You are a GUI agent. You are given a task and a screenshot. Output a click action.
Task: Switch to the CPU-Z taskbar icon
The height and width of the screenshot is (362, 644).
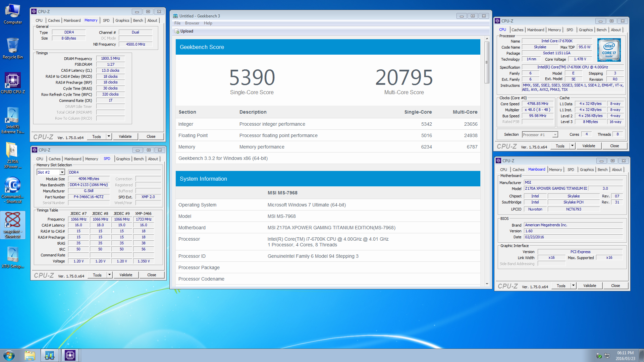point(70,355)
